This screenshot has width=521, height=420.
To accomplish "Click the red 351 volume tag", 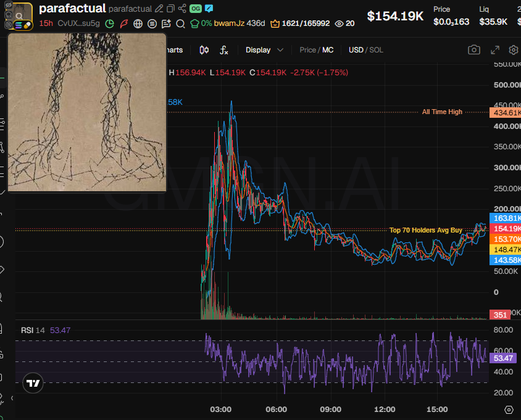I will click(500, 315).
